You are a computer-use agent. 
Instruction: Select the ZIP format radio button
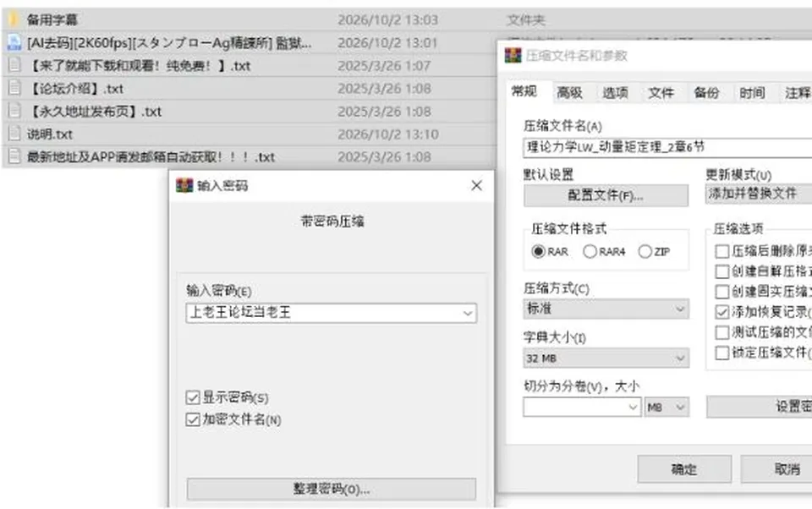pos(645,252)
